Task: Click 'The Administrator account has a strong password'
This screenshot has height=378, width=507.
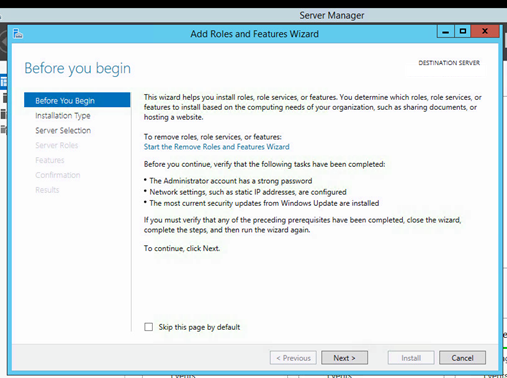Action: (x=231, y=181)
